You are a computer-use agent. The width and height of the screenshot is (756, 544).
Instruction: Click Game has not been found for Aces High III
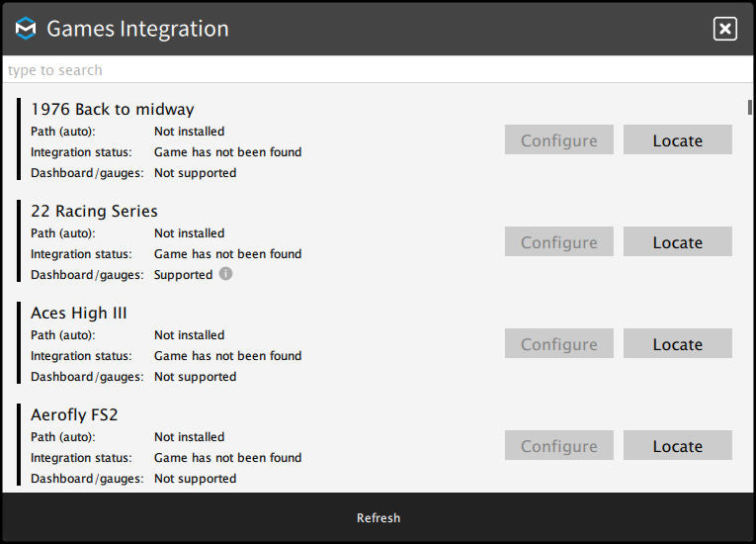tap(227, 356)
